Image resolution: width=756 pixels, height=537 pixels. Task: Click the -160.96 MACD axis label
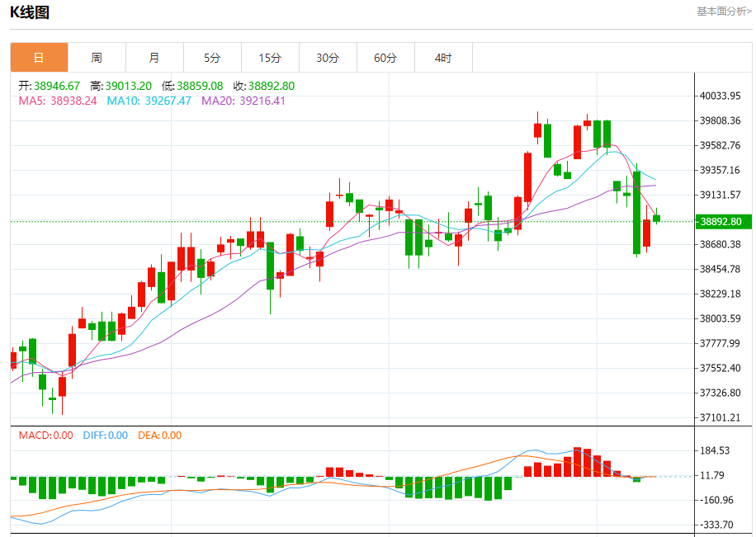(716, 501)
